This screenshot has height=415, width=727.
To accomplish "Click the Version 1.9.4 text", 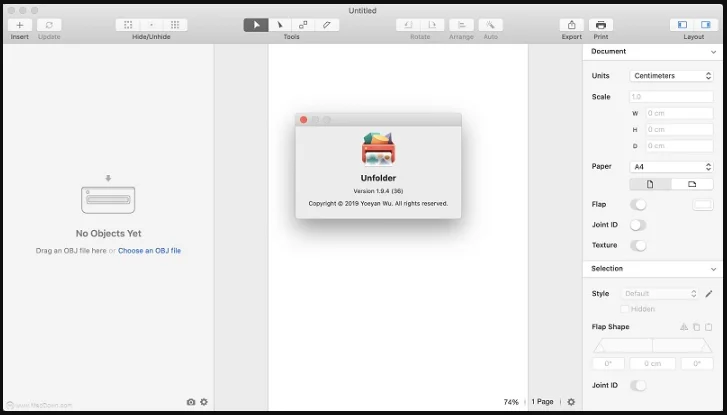I will (x=378, y=191).
